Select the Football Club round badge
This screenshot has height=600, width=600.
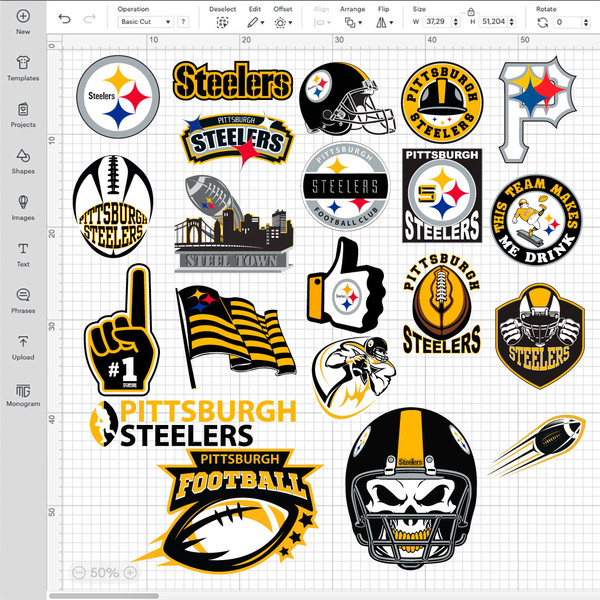tap(345, 186)
